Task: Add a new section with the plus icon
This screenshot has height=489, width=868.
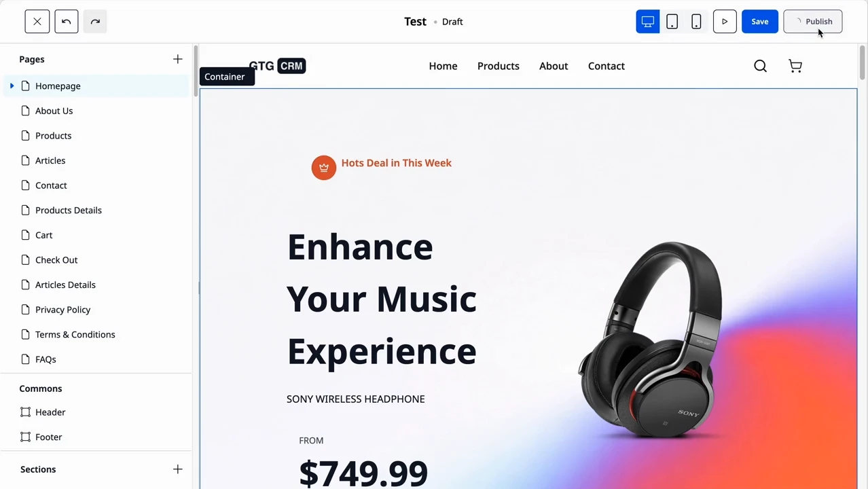Action: tap(178, 469)
